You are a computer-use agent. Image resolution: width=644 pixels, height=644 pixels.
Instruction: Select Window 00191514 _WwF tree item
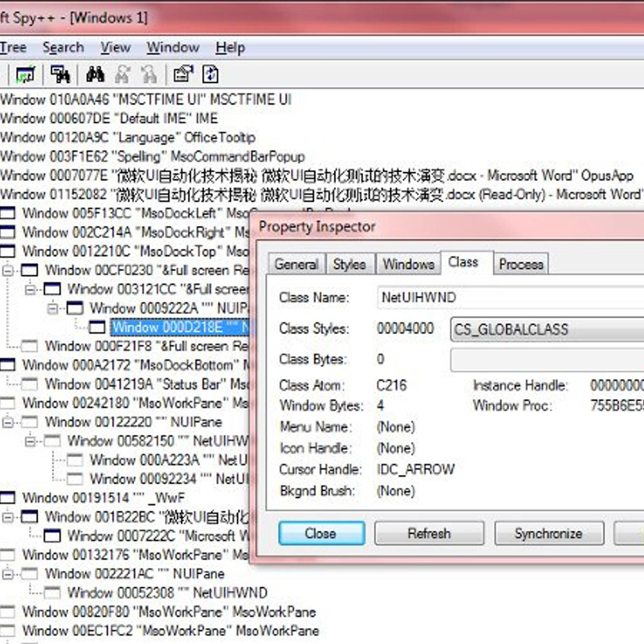[103, 498]
